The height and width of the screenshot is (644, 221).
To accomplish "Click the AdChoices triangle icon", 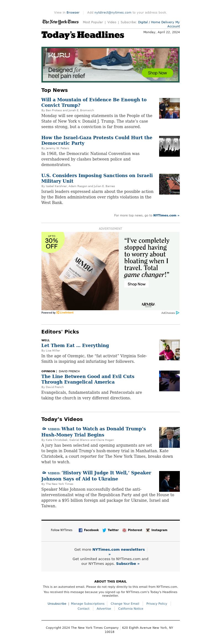I will pos(178,313).
